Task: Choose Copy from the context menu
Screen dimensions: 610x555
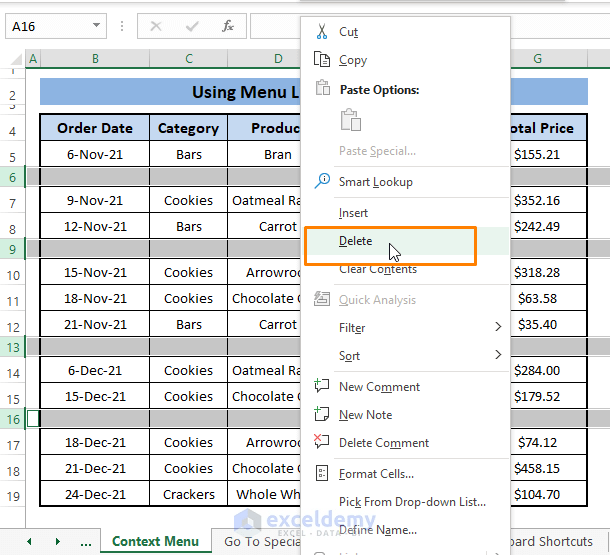Action: tap(405, 60)
